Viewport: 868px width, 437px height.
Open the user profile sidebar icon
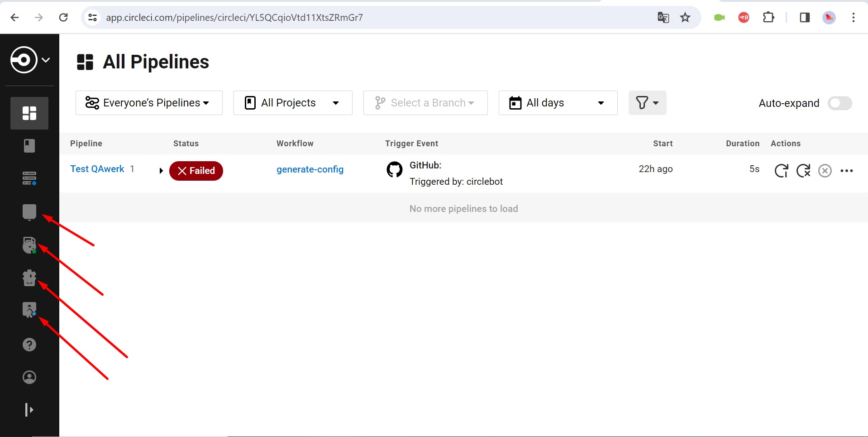pyautogui.click(x=29, y=377)
